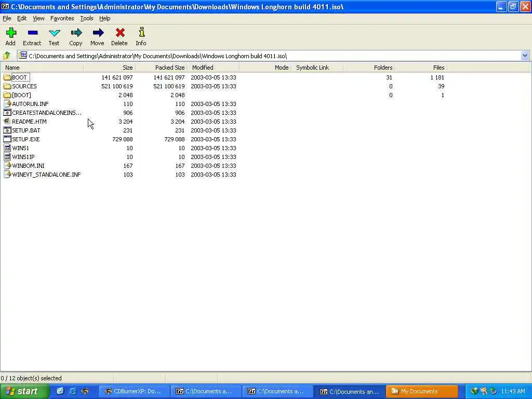Select the [BOOT] folder icon

click(x=7, y=95)
